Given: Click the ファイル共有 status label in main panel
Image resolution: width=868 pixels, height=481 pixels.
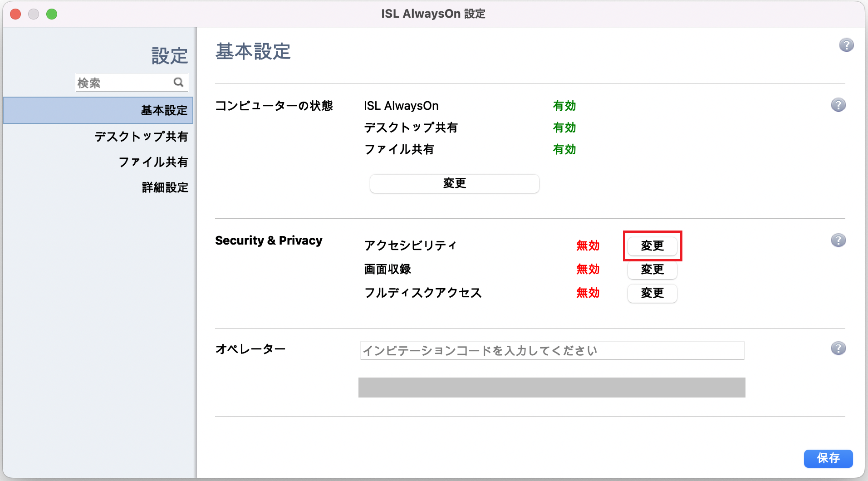Looking at the screenshot, I should click(x=399, y=149).
